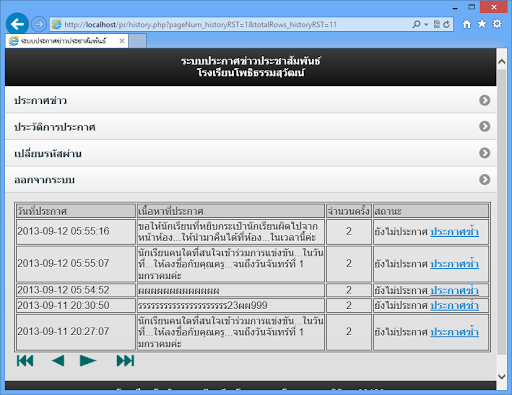The width and height of the screenshot is (512, 395).
Task: Open favorites star icon
Action: [482, 24]
